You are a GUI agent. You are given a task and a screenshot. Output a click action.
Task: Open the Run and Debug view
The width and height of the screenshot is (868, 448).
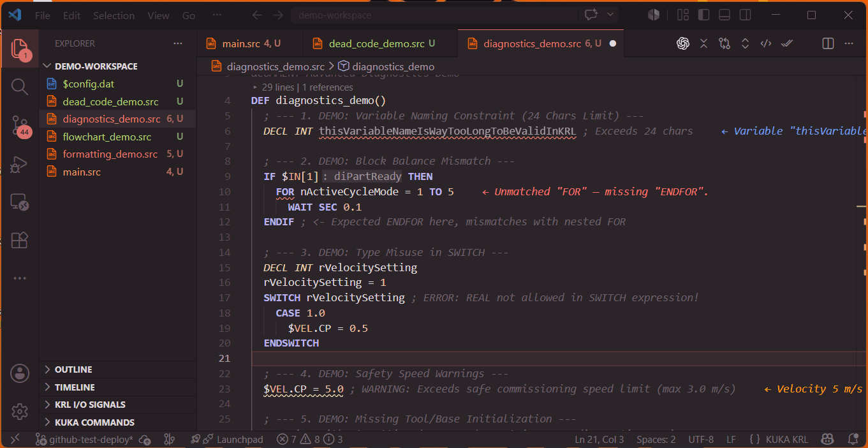click(19, 165)
